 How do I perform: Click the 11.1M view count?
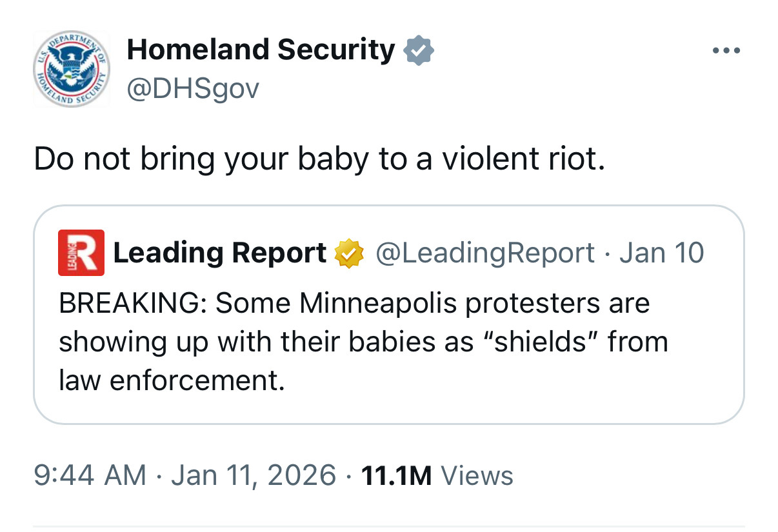point(397,476)
